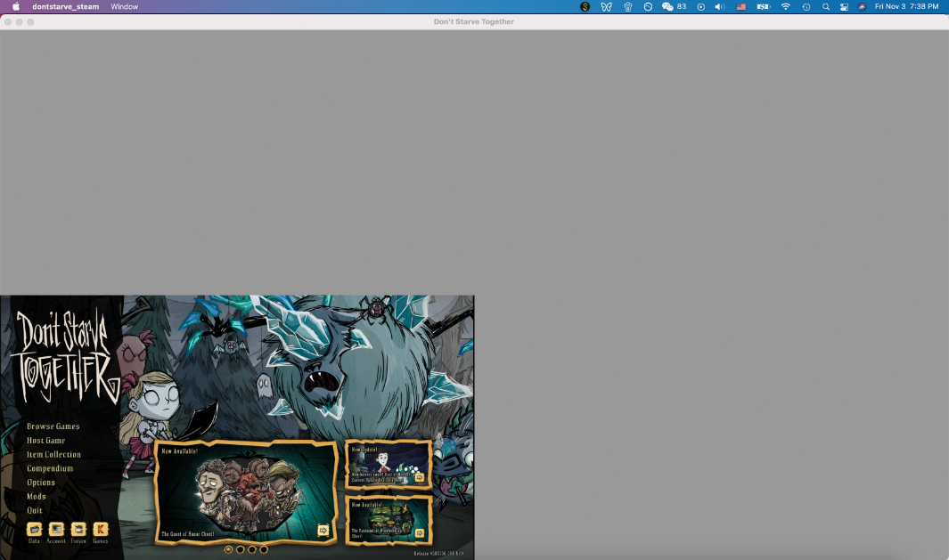Viewport: 949px width, 560px height.
Task: Open the Wi-Fi status menu
Action: pos(786,6)
